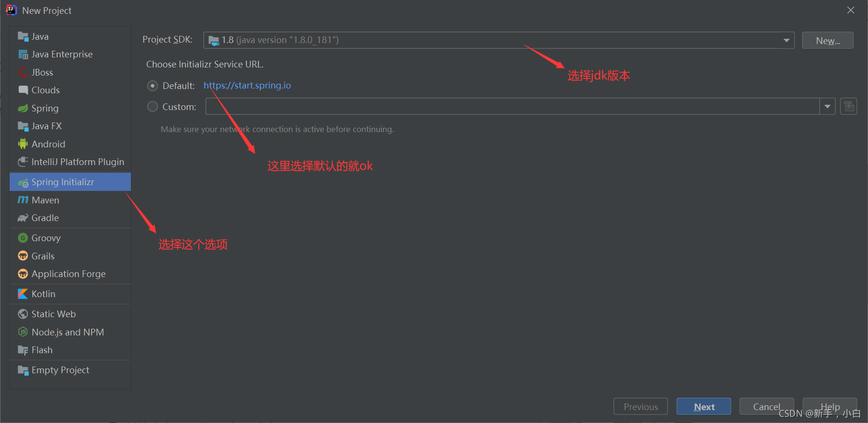Click the green Android robot icon
This screenshot has width=868, height=423.
tap(23, 144)
